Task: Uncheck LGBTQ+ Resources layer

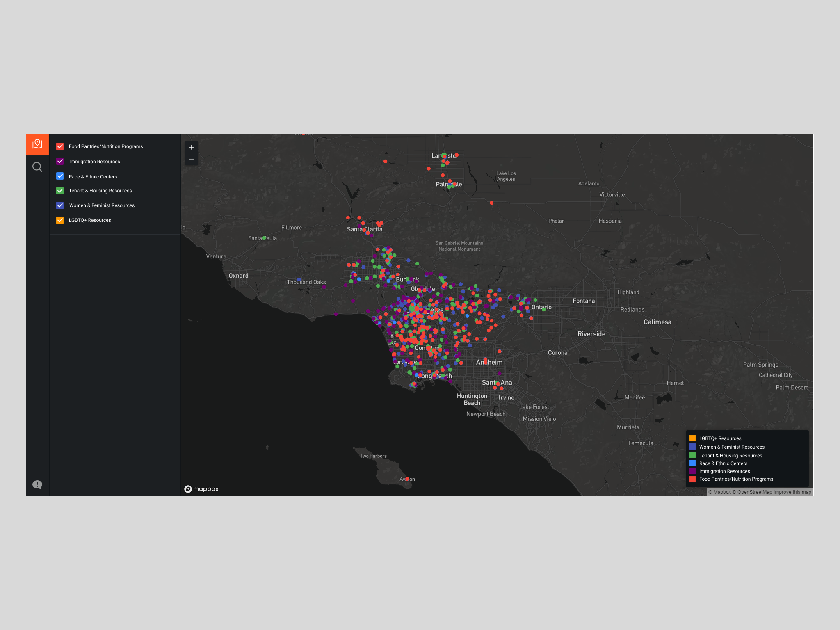Action: (x=60, y=220)
